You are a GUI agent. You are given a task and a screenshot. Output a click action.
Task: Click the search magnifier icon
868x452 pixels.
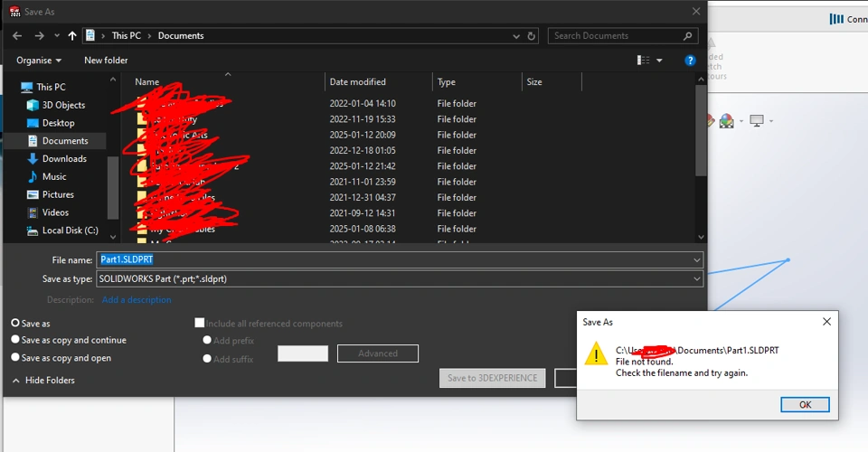(687, 36)
